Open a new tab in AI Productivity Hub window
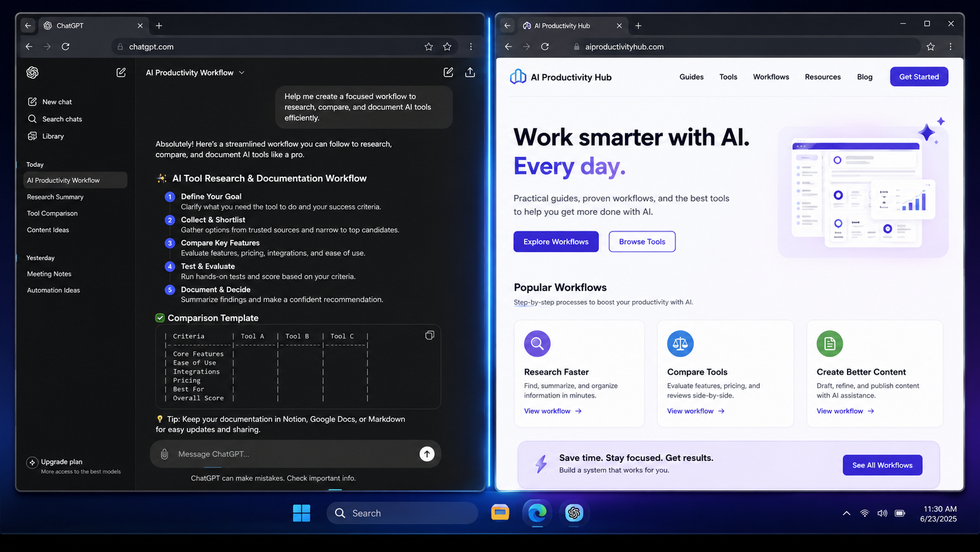Viewport: 980px width, 552px height. (638, 26)
